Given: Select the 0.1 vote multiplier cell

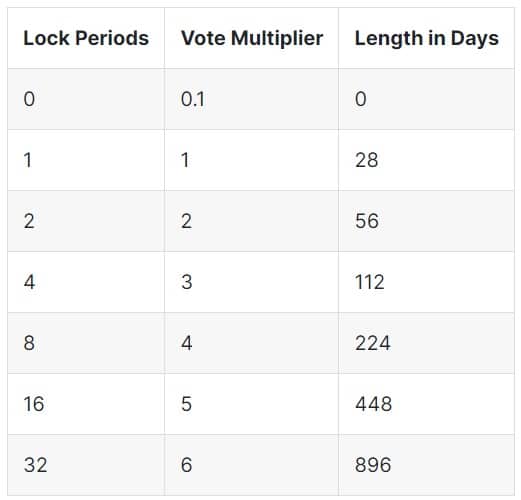Looking at the screenshot, I should tap(252, 99).
